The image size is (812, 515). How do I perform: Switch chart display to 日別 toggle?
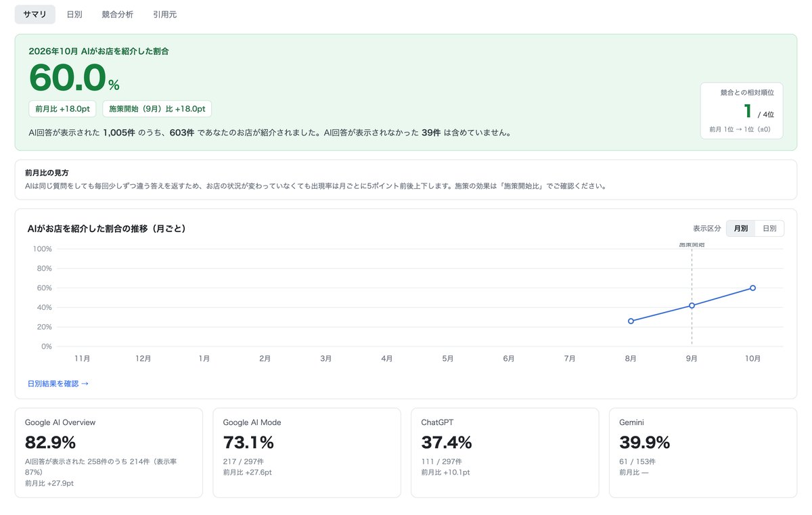pos(769,228)
